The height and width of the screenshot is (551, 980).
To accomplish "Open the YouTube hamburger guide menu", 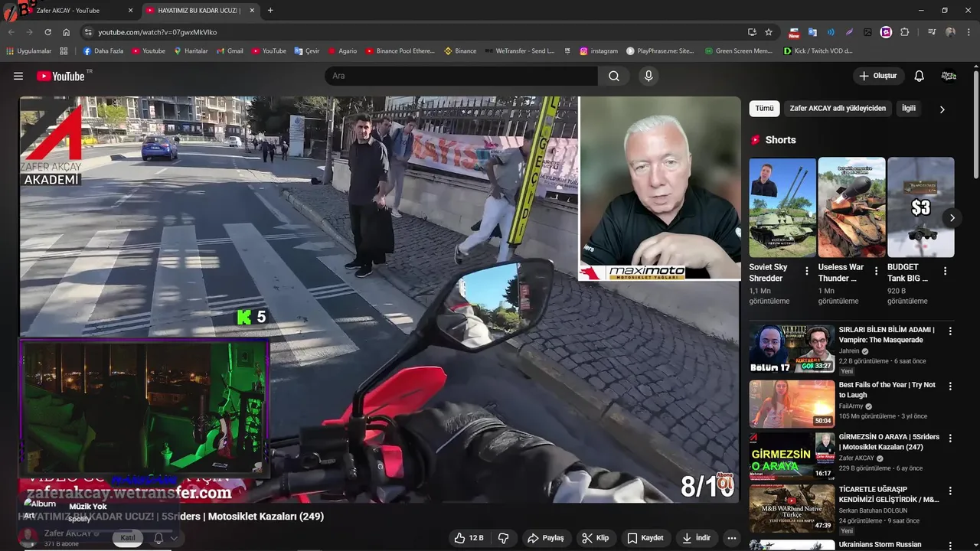I will [x=18, y=76].
